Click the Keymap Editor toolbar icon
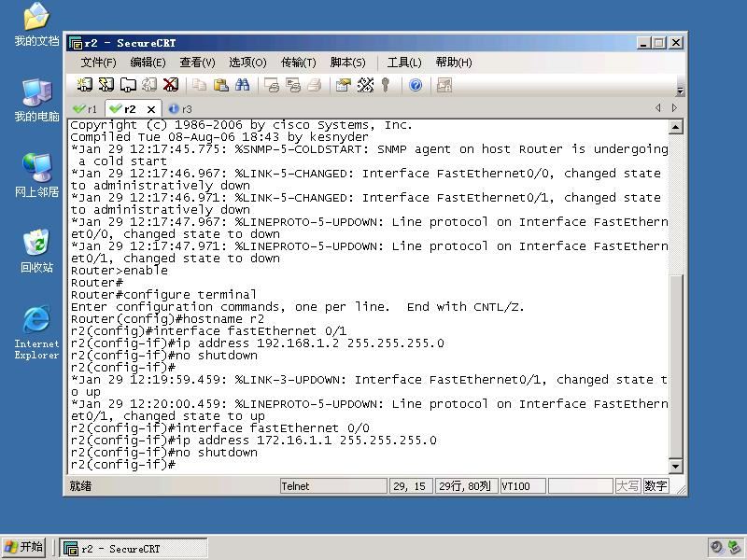 pyautogui.click(x=365, y=85)
